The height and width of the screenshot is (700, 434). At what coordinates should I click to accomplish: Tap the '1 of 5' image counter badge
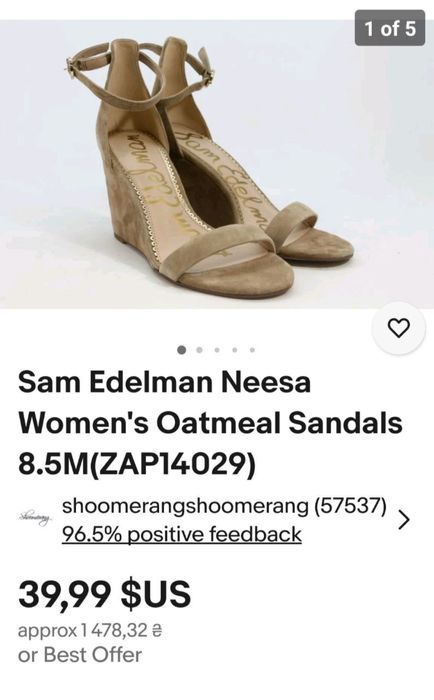point(390,29)
